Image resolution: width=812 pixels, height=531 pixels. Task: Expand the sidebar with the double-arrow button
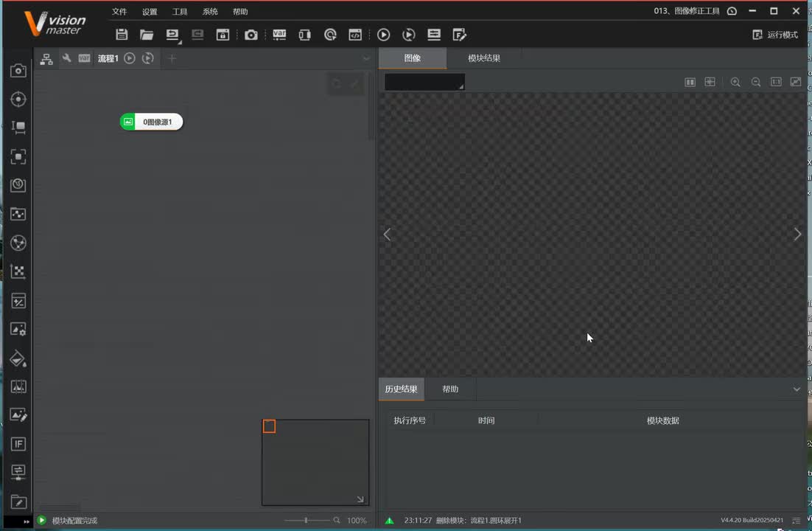coord(26,521)
